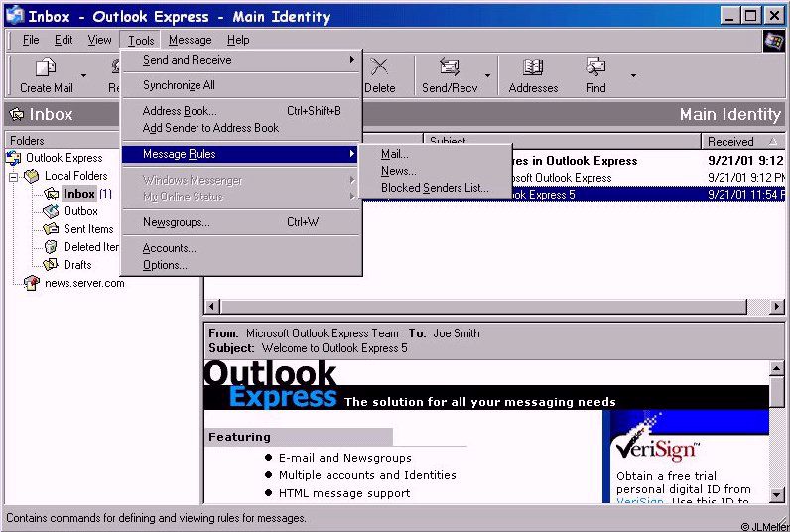This screenshot has height=532, width=790.
Task: Open the Help menu
Action: click(x=238, y=40)
